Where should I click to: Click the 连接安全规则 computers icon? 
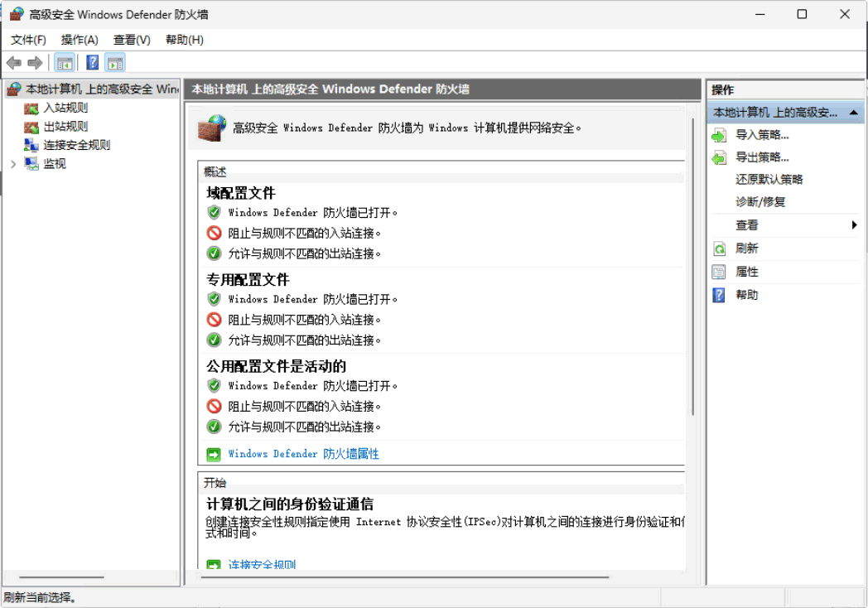[31, 145]
